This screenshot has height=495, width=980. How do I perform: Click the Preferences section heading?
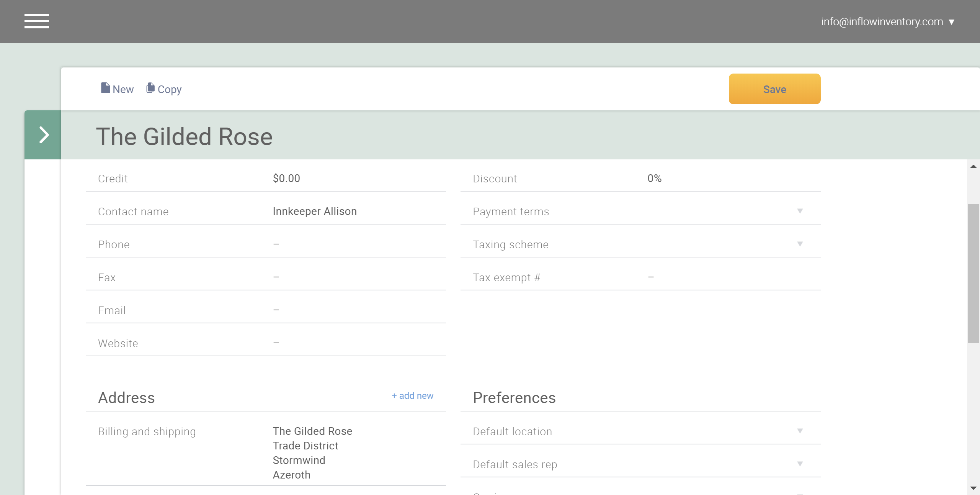(x=514, y=398)
